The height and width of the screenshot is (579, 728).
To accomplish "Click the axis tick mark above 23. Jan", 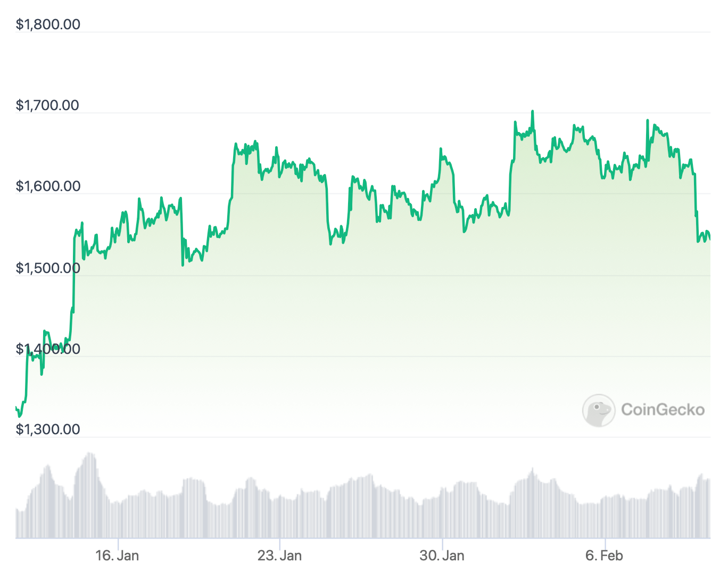I will 280,542.
